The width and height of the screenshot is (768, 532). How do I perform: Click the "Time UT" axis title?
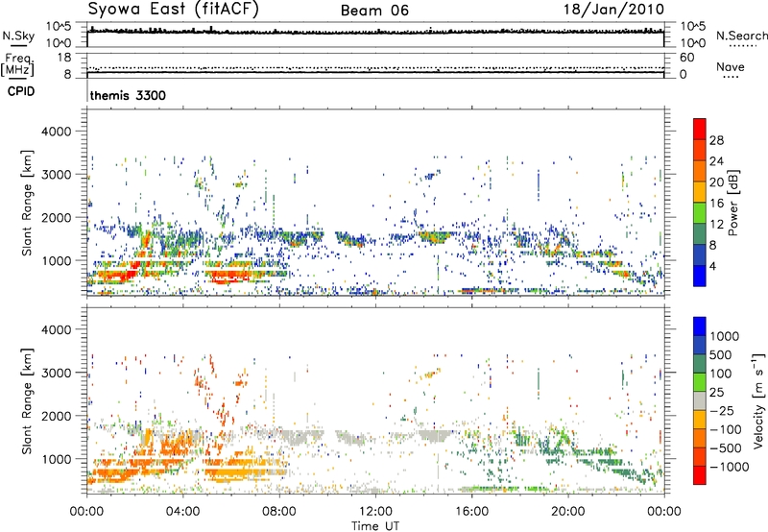point(375,526)
